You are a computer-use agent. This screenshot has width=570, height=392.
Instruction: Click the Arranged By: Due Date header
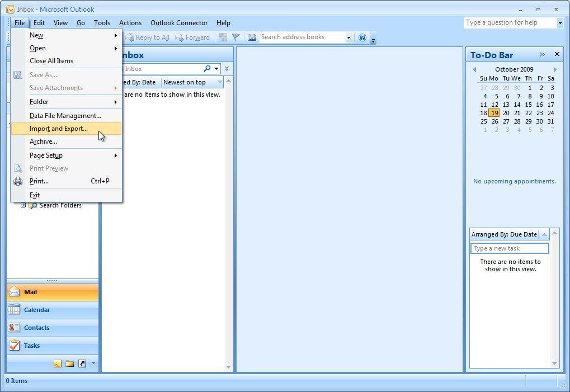pyautogui.click(x=504, y=234)
